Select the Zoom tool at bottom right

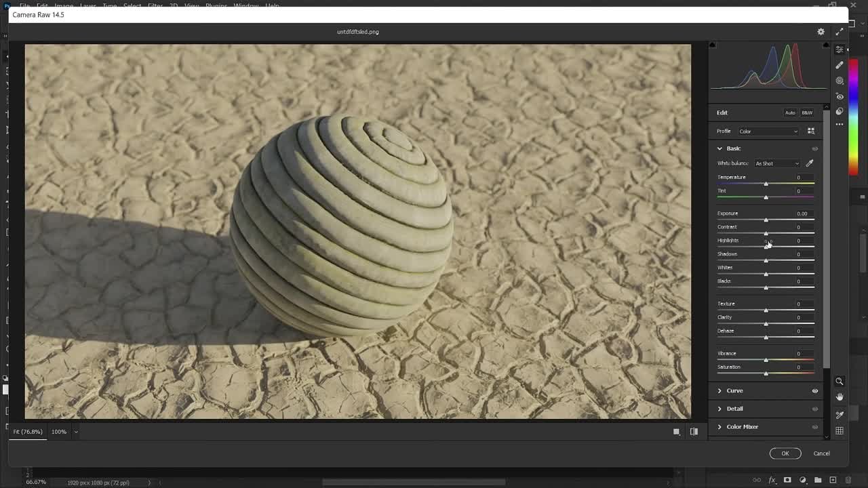coord(840,381)
